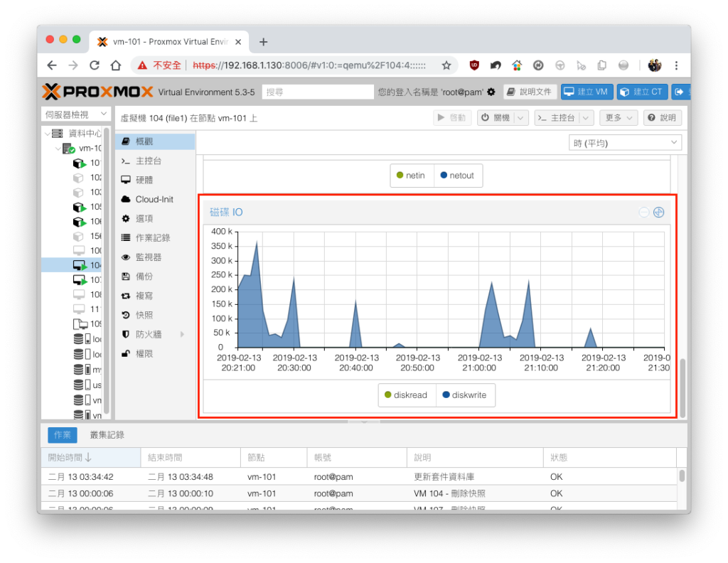
Task: Focus the 搜尋 search field
Action: pos(318,92)
